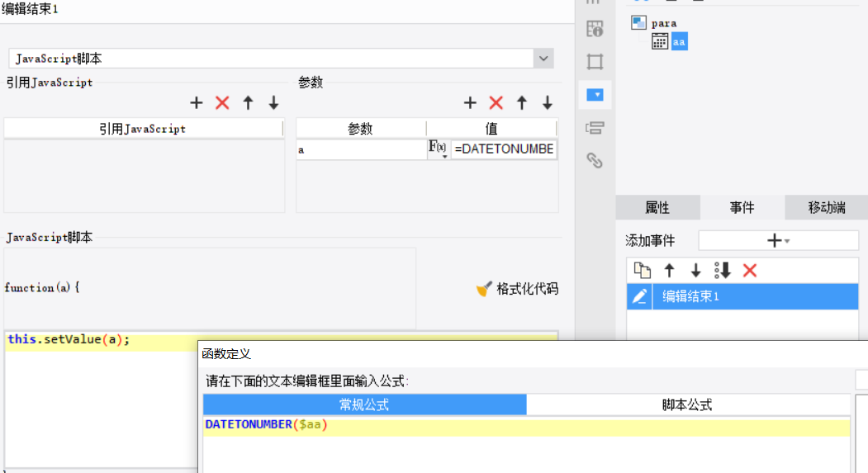Delete the 编辑结束1 event with red X
This screenshot has width=868, height=473.
point(750,271)
